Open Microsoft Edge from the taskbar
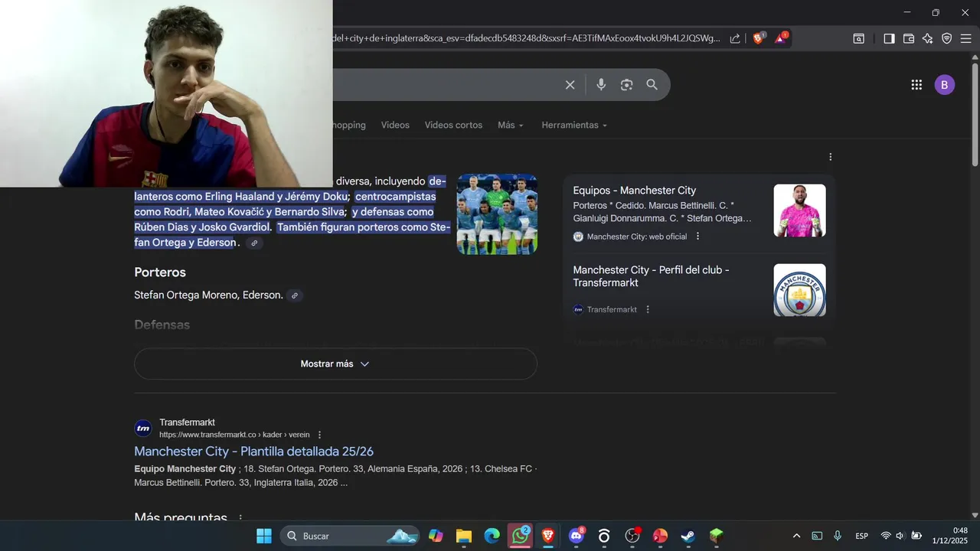Viewport: 980px width, 551px height. tap(492, 536)
